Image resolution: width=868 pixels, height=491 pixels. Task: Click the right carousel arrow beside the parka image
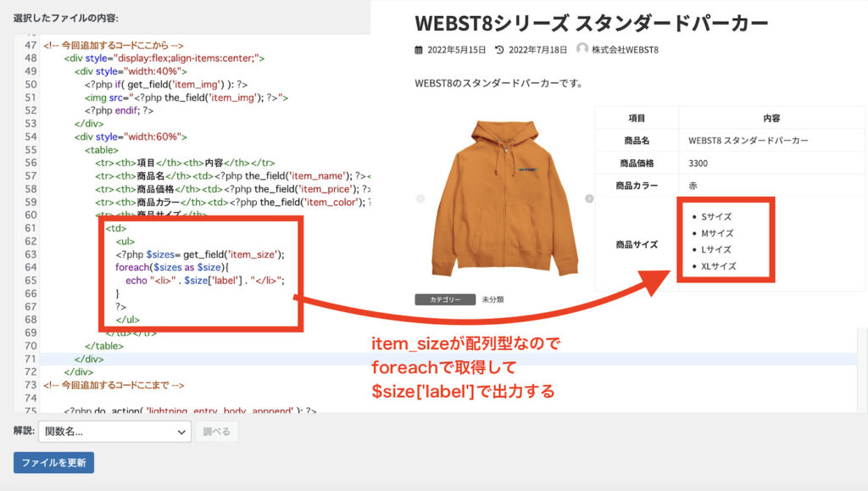(590, 197)
